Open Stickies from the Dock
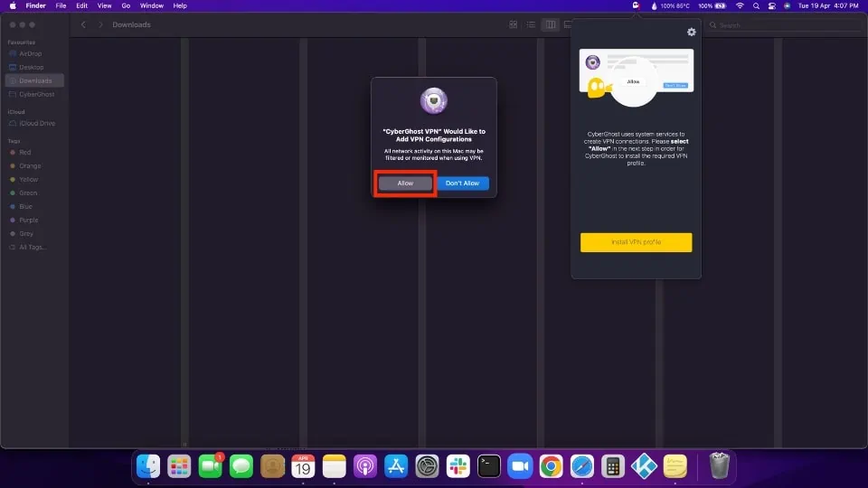The height and width of the screenshot is (488, 868). 675,466
